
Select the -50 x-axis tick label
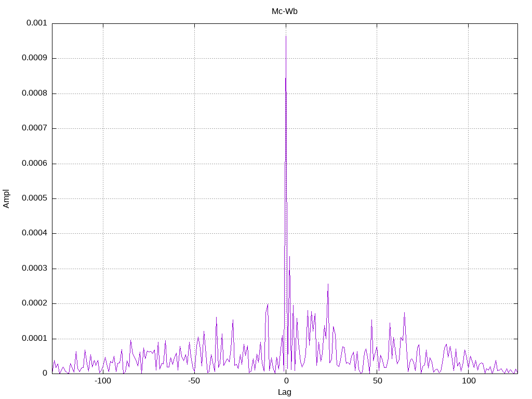tap(194, 381)
